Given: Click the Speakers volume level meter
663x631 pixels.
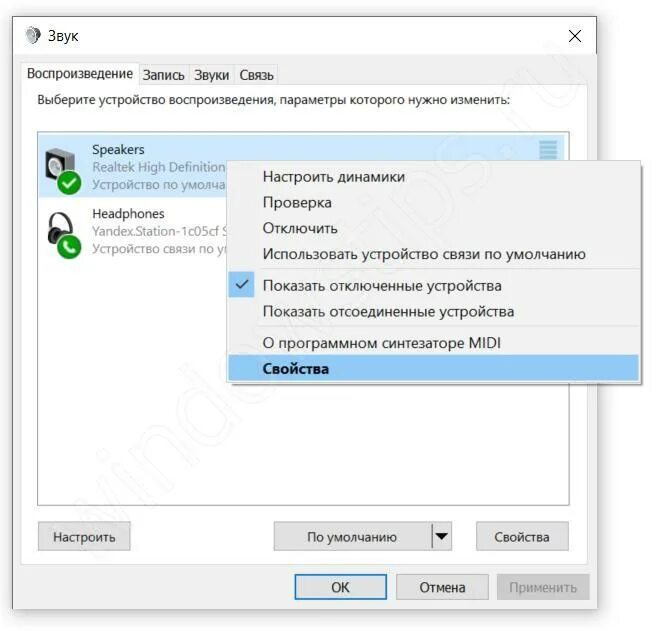Looking at the screenshot, I should [548, 151].
